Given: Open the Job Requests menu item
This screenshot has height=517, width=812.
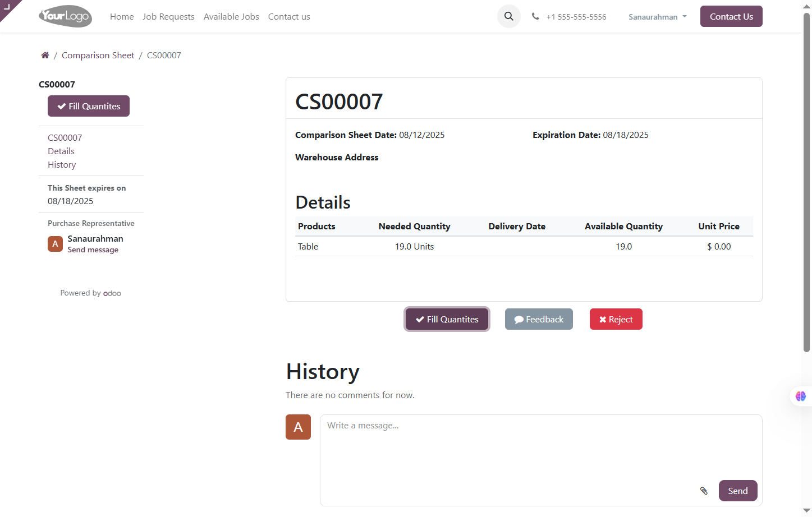Looking at the screenshot, I should point(168,17).
